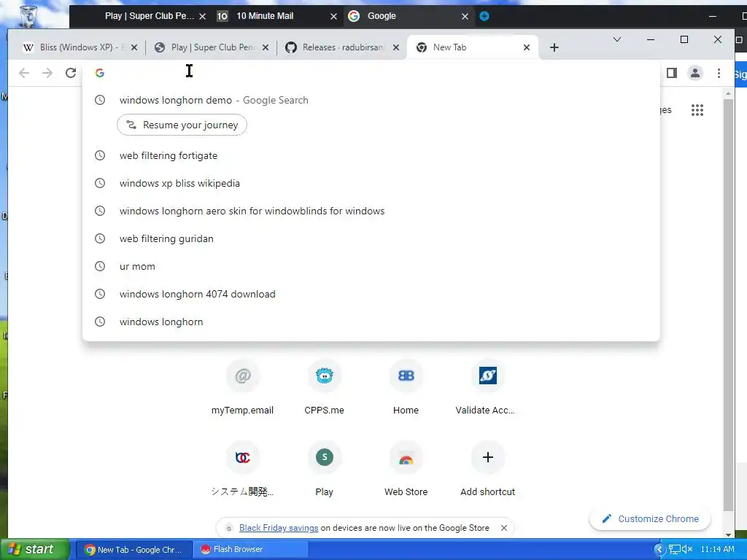747x560 pixels.
Task: Click the address bar input field
Action: click(371, 73)
